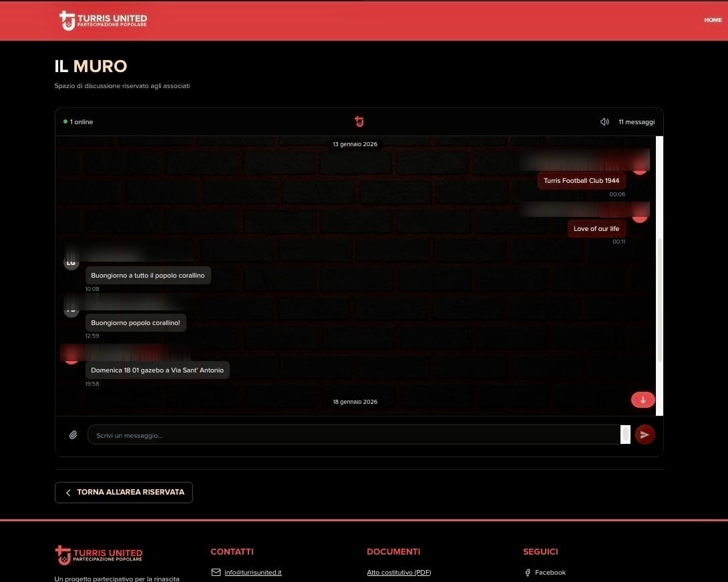Open the Atto costitutivo (PDF) link
Viewport: 728px width, 582px height.
[x=399, y=572]
